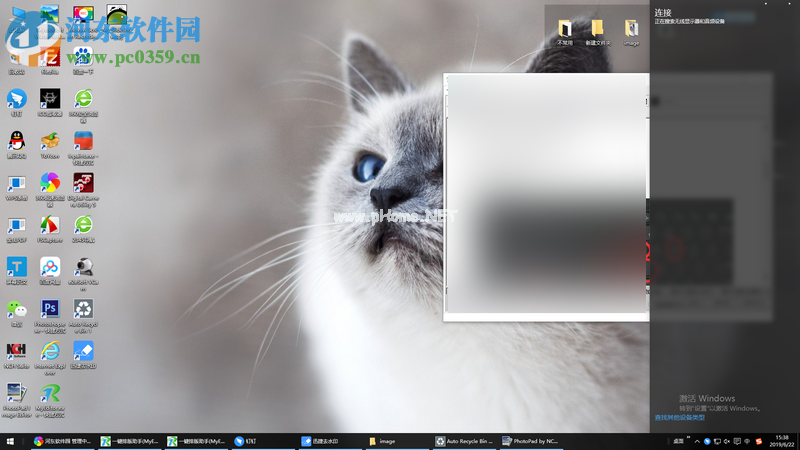Click the volume tray icon
The image size is (800, 450).
pos(727,441)
